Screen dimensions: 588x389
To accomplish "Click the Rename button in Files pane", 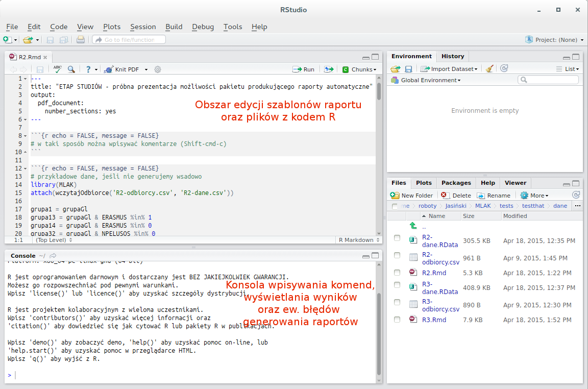I will 494,196.
